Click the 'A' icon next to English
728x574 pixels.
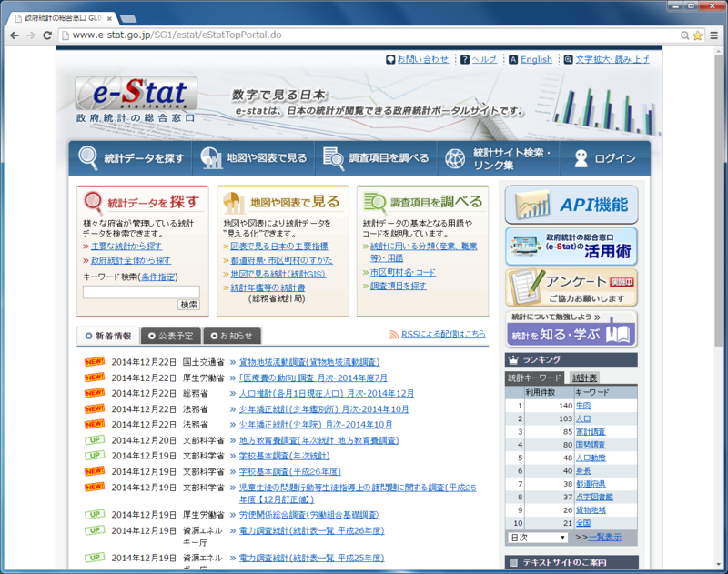coord(513,59)
